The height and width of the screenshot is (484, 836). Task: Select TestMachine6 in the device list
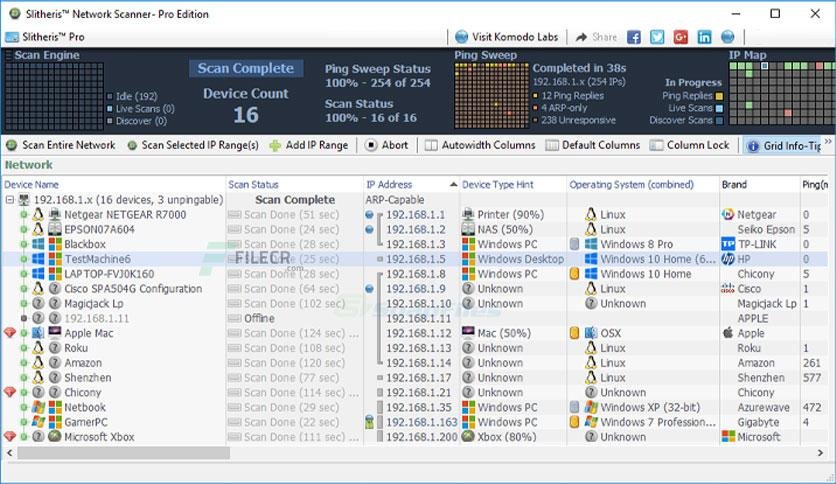(x=98, y=259)
